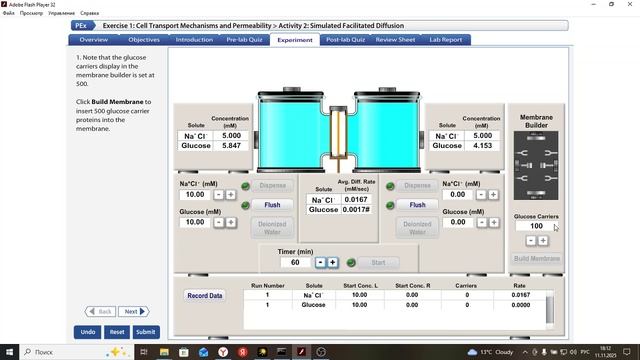640x360 pixels.
Task: Decrease right Glucose concentration
Action: click(x=482, y=222)
